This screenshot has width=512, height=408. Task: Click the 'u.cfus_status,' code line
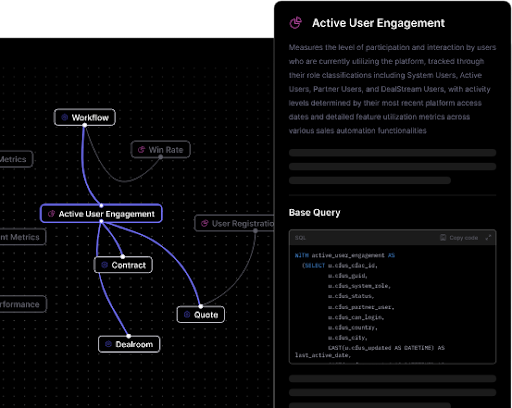(351, 296)
